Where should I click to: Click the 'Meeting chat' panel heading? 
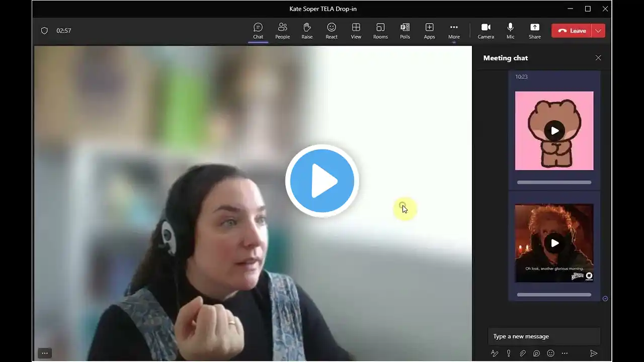coord(506,58)
